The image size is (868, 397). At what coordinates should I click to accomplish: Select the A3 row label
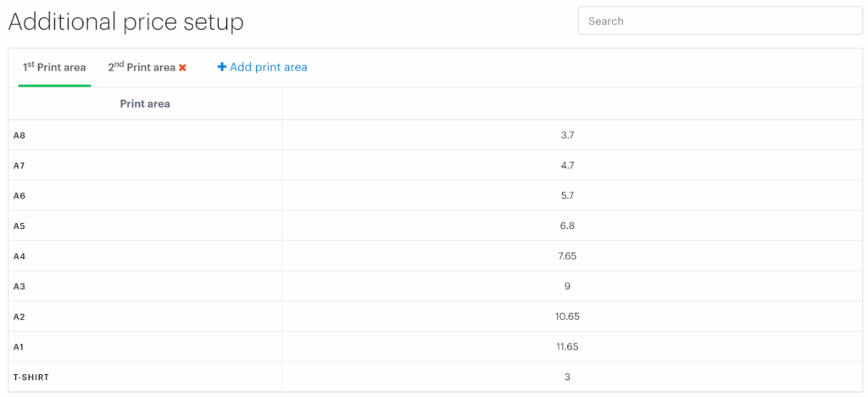click(x=19, y=286)
